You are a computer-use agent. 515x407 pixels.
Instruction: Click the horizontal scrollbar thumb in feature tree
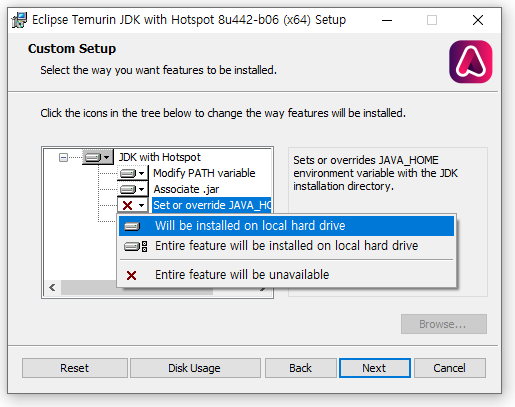pos(137,287)
